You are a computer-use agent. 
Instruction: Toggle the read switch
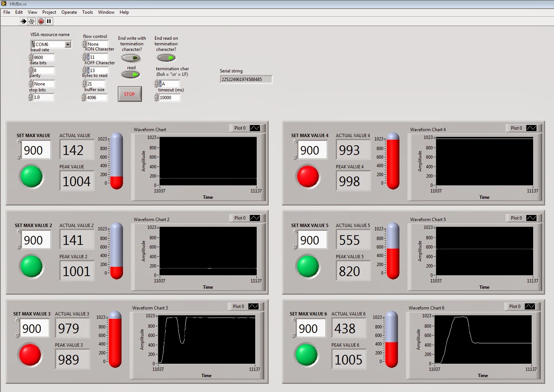click(x=132, y=74)
